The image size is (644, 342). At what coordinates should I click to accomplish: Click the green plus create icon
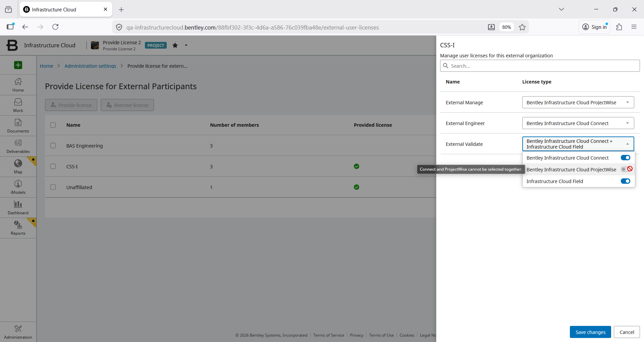(18, 65)
